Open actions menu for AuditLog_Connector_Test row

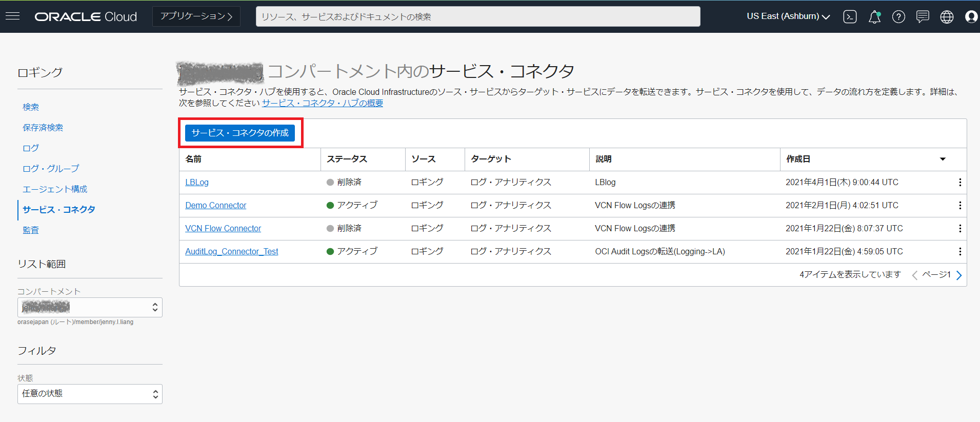[x=959, y=252]
